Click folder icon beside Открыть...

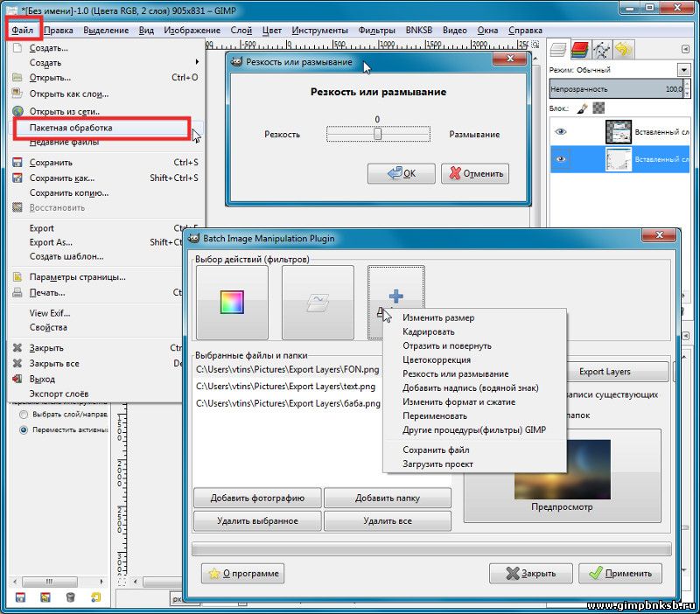17,77
